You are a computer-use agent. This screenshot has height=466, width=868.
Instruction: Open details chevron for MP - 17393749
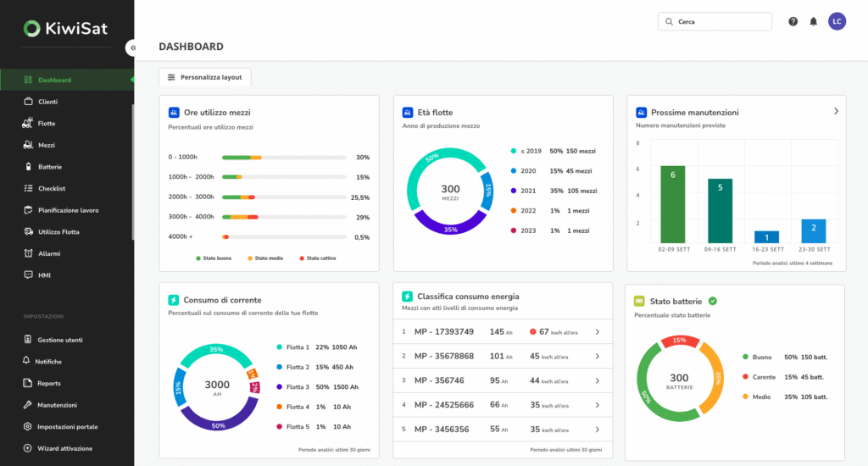pos(598,332)
